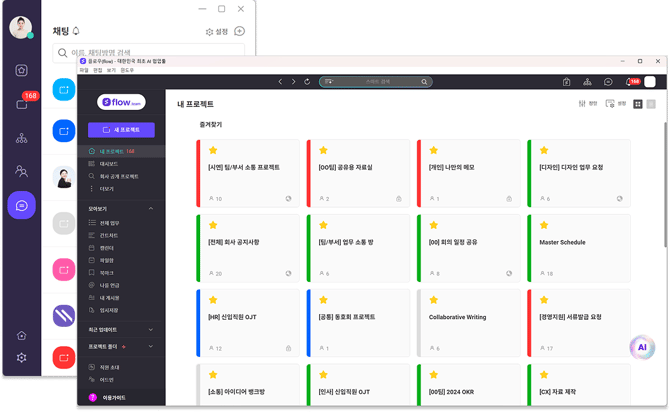670x412 pixels.
Task: Collapse the 모아보기 section
Action: pyautogui.click(x=150, y=208)
